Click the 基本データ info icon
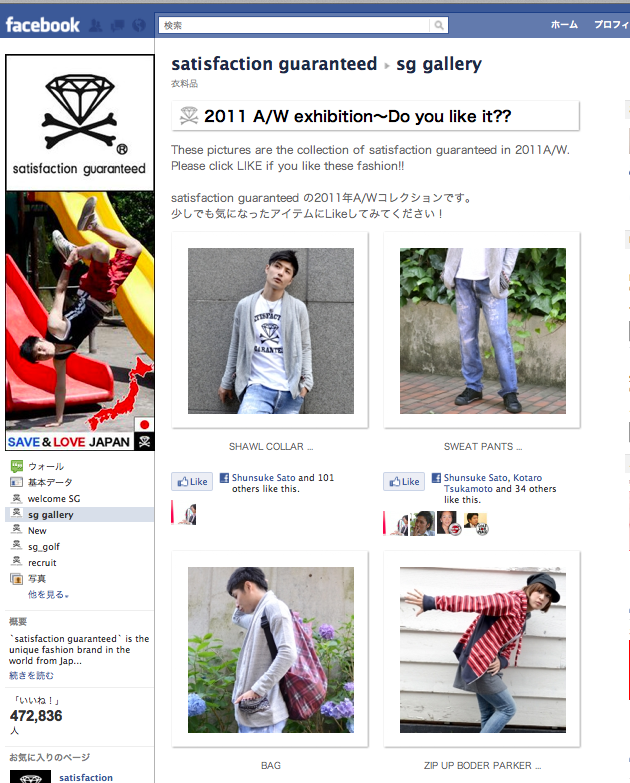Image resolution: width=630 pixels, height=783 pixels. point(16,482)
